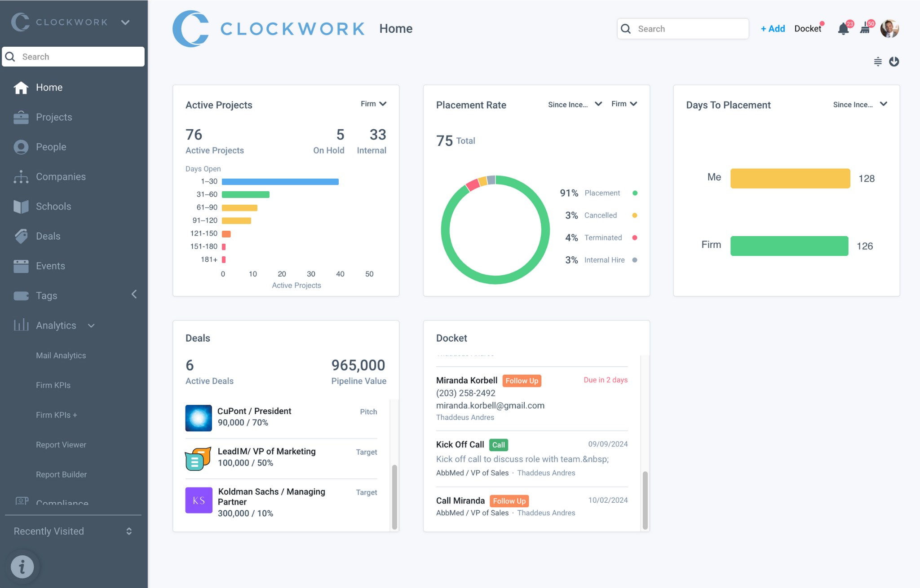This screenshot has height=588, width=920.
Task: Open the Follow Up task for Miranda Korbell
Action: (521, 380)
